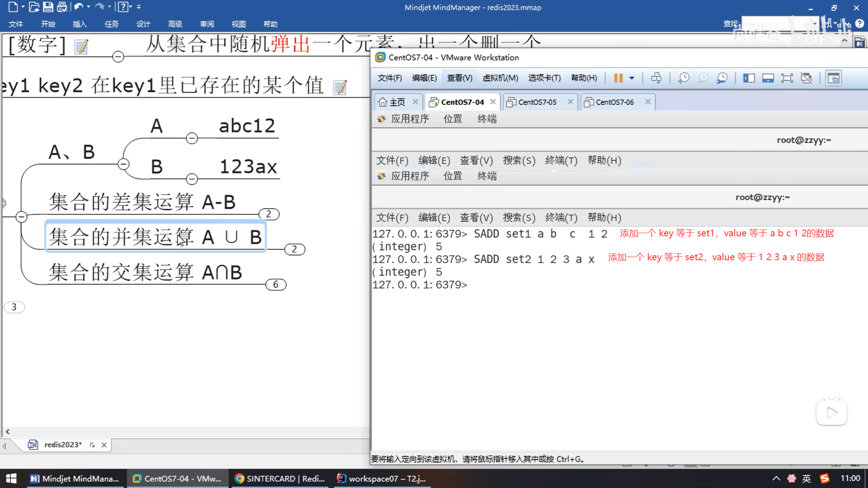Click the 应用程序 menu in CentOS top bar
Image resolution: width=868 pixels, height=488 pixels.
(410, 119)
